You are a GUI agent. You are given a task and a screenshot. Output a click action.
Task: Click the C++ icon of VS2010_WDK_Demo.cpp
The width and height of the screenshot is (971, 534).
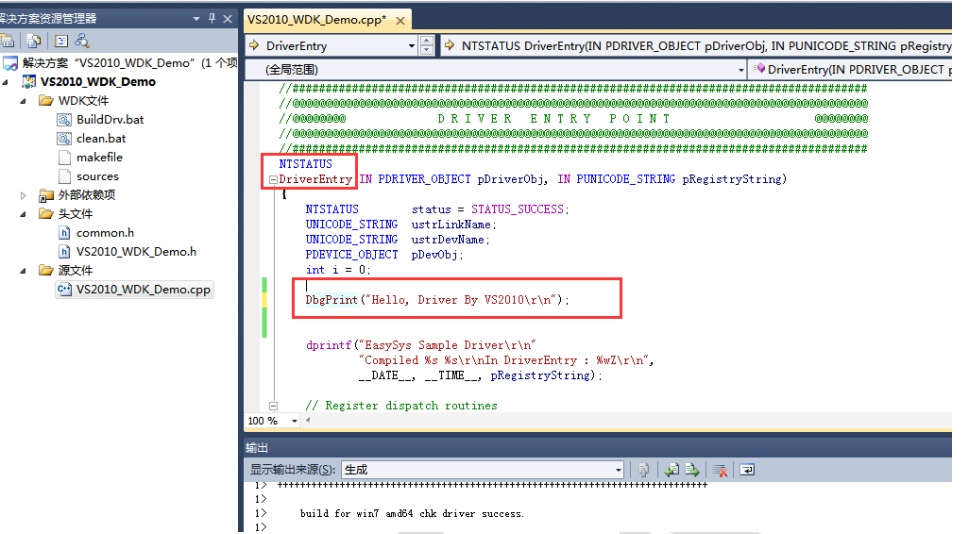(64, 289)
